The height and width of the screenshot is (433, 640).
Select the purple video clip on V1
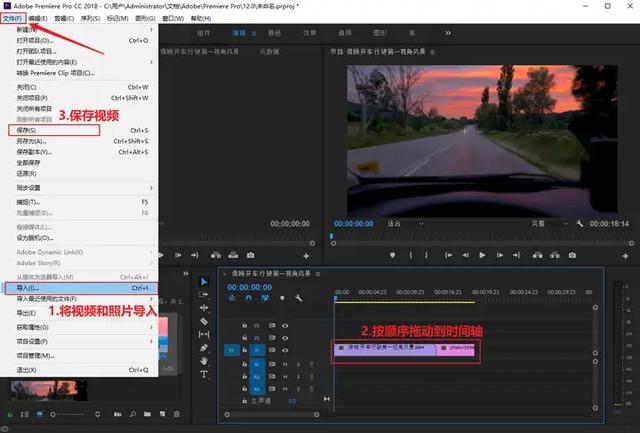pyautogui.click(x=385, y=349)
